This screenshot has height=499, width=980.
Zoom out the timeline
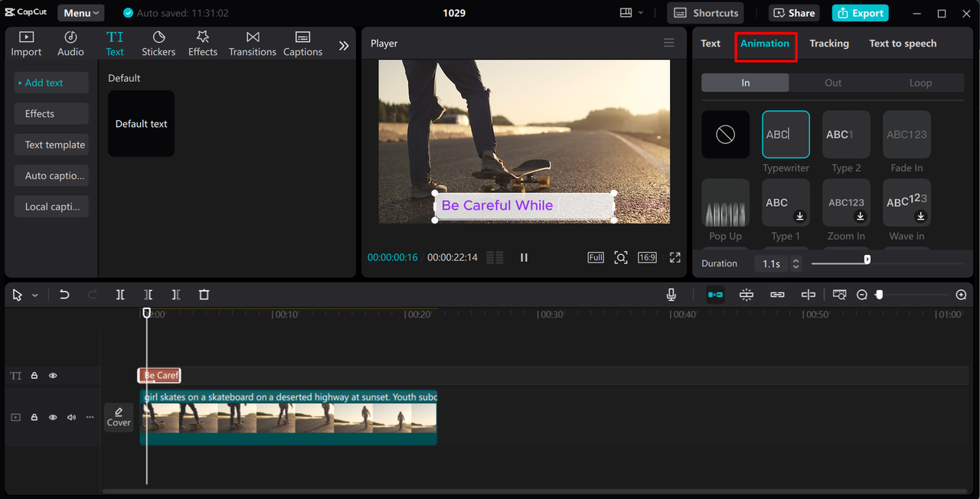point(862,295)
